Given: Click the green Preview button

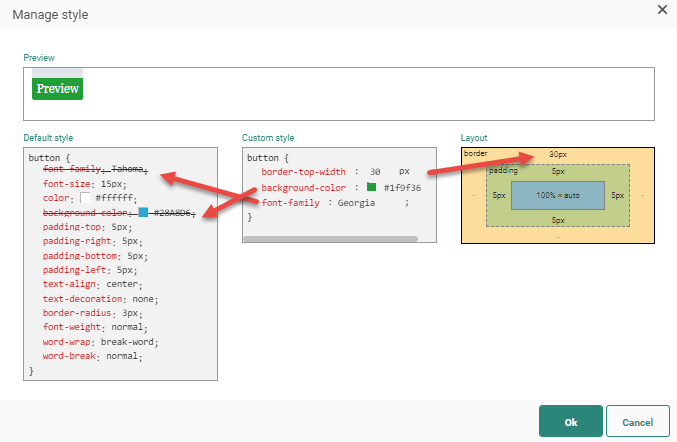Looking at the screenshot, I should [58, 89].
